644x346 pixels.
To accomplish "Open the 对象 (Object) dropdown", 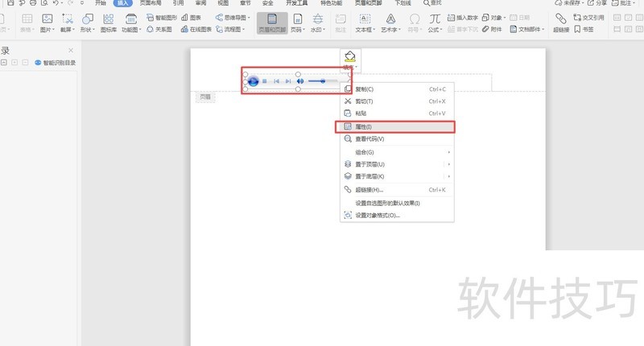I will pyautogui.click(x=494, y=18).
